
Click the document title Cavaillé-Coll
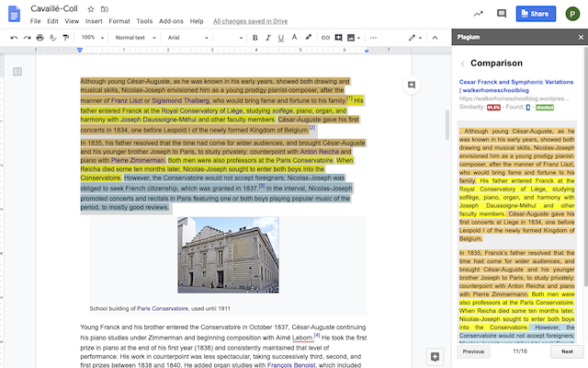point(54,8)
